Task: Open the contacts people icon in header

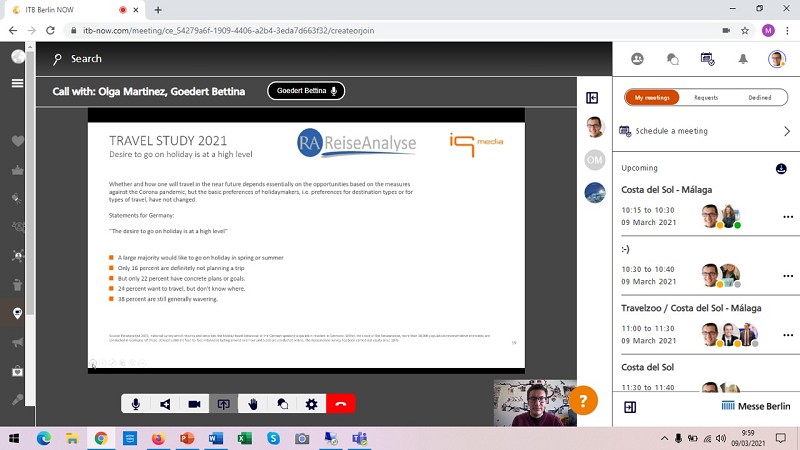Action: click(x=638, y=59)
